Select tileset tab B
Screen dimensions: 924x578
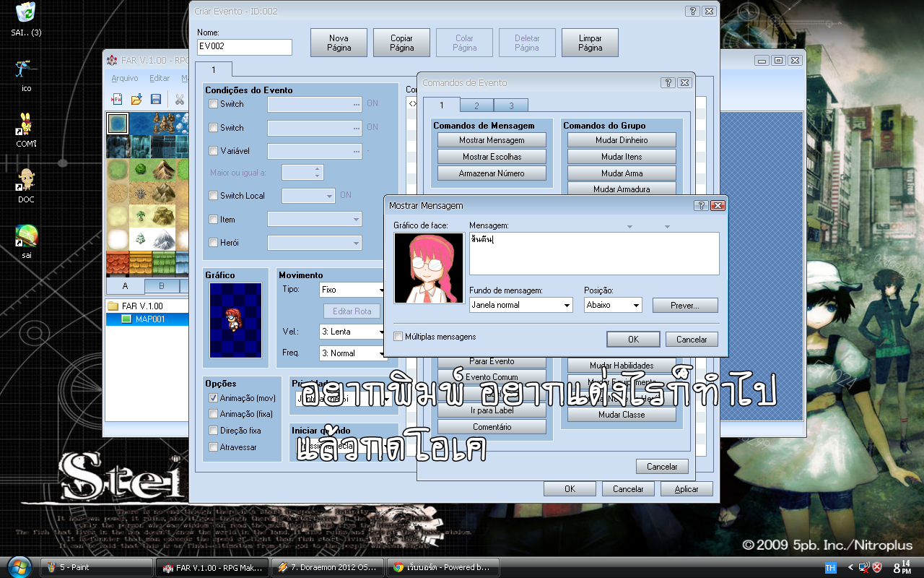click(162, 286)
